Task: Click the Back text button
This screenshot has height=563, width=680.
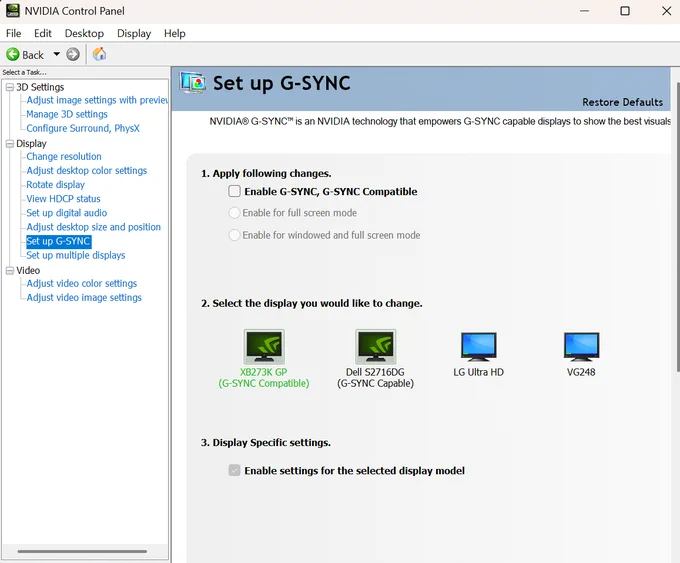Action: (x=33, y=55)
